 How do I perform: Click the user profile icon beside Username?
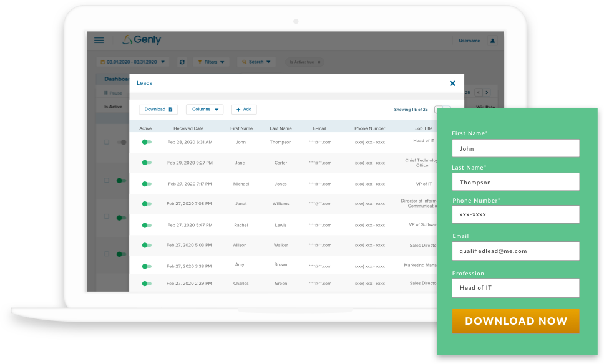coord(492,41)
